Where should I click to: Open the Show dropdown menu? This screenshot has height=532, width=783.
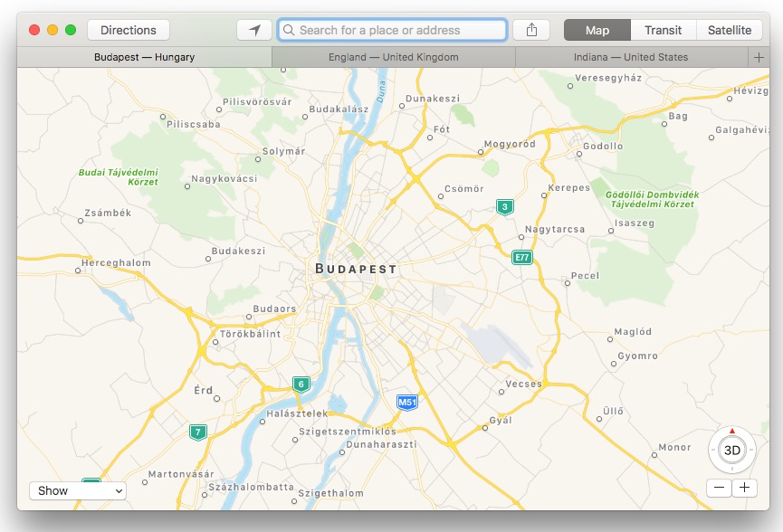[x=78, y=490]
